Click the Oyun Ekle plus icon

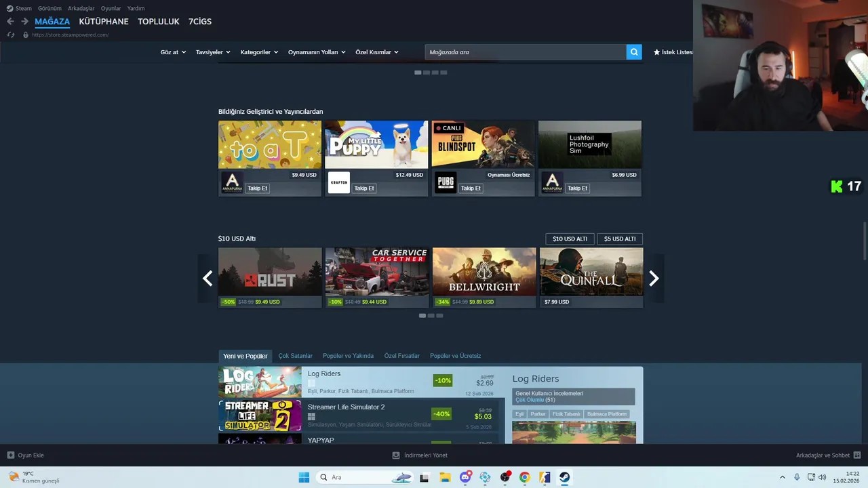click(11, 455)
